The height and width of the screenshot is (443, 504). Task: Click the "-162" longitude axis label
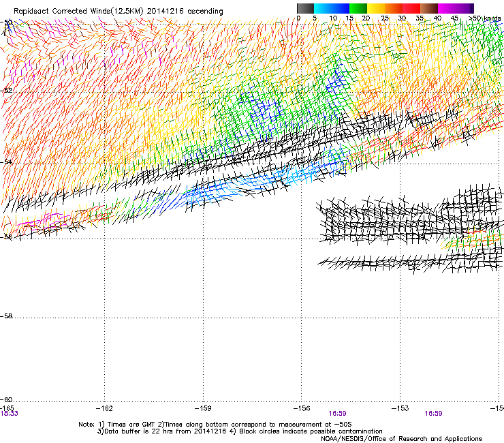pos(104,408)
